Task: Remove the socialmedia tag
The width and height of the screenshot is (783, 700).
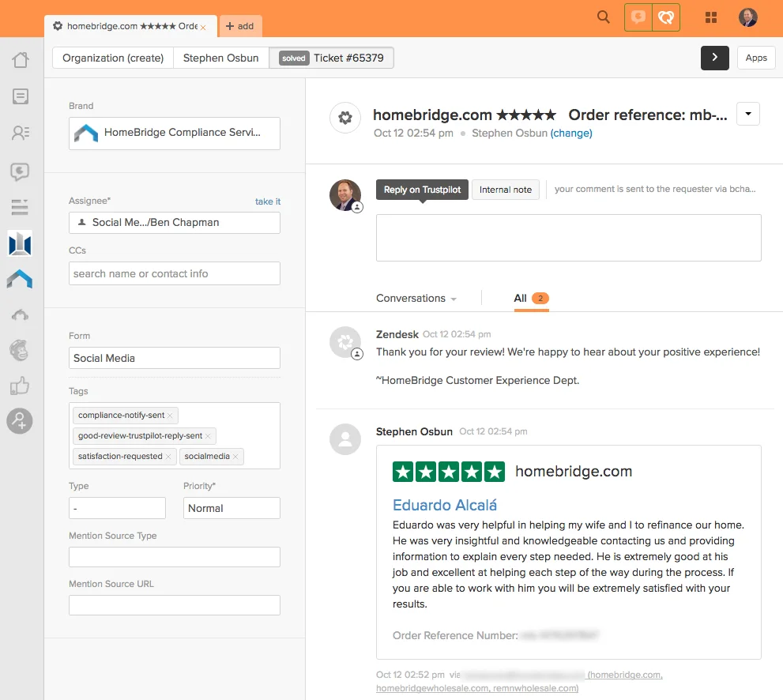Action: (235, 457)
